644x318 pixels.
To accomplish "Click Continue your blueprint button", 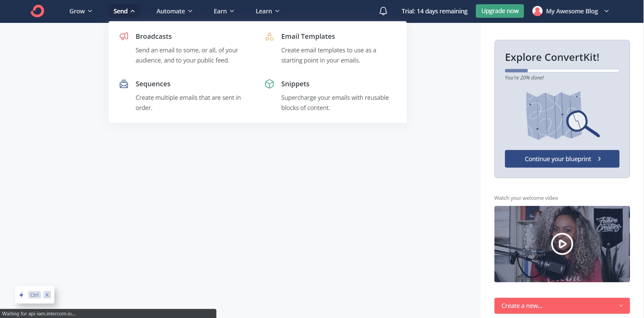I will click(562, 159).
